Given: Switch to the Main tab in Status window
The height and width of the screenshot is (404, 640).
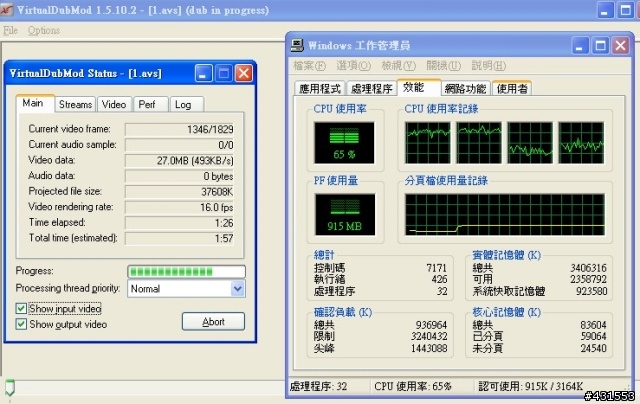Looking at the screenshot, I should click(33, 103).
